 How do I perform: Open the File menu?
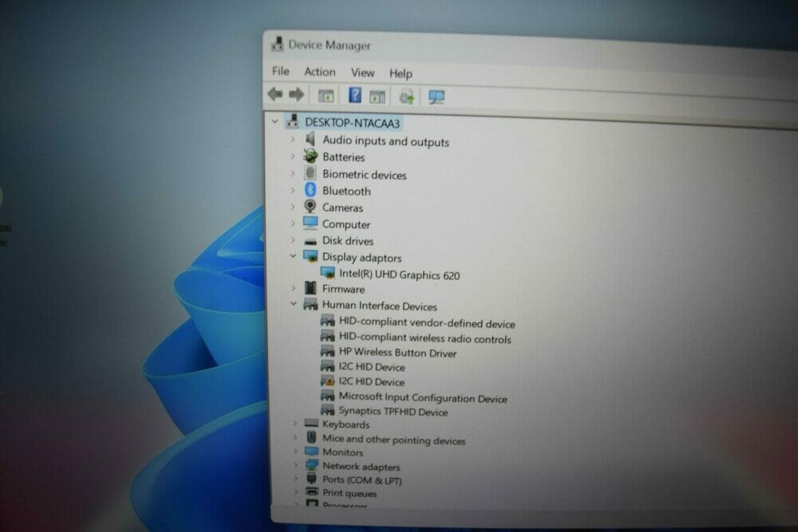[x=280, y=71]
